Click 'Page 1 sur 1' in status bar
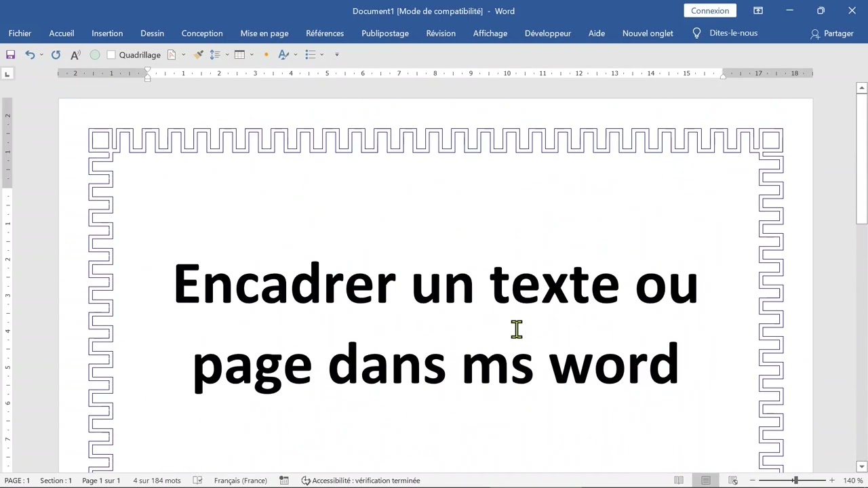868x488 pixels. click(x=101, y=481)
